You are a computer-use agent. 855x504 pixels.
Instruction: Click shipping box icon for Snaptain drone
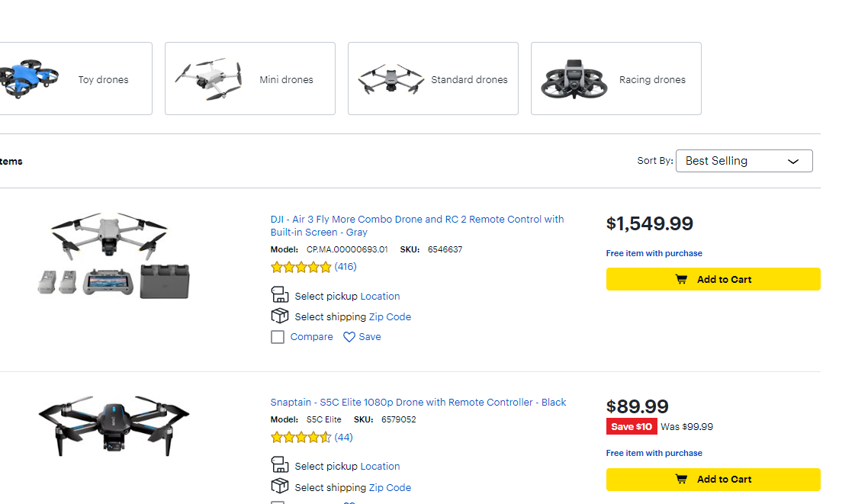(x=279, y=486)
